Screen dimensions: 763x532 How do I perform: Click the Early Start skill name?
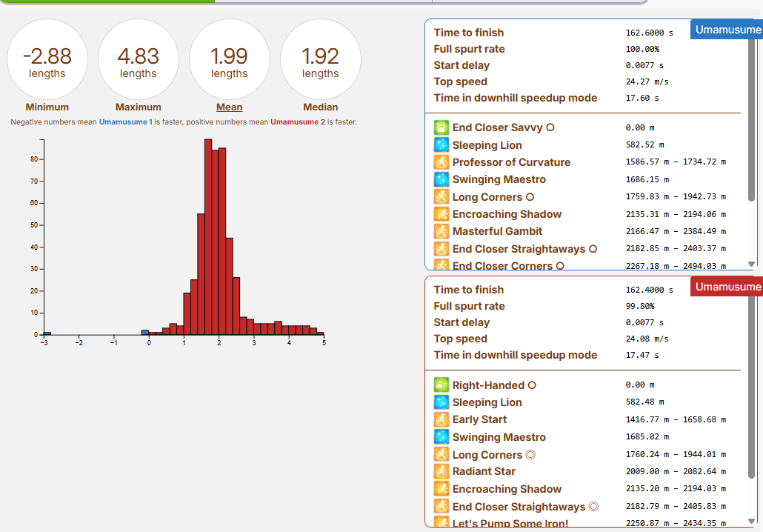tap(479, 419)
